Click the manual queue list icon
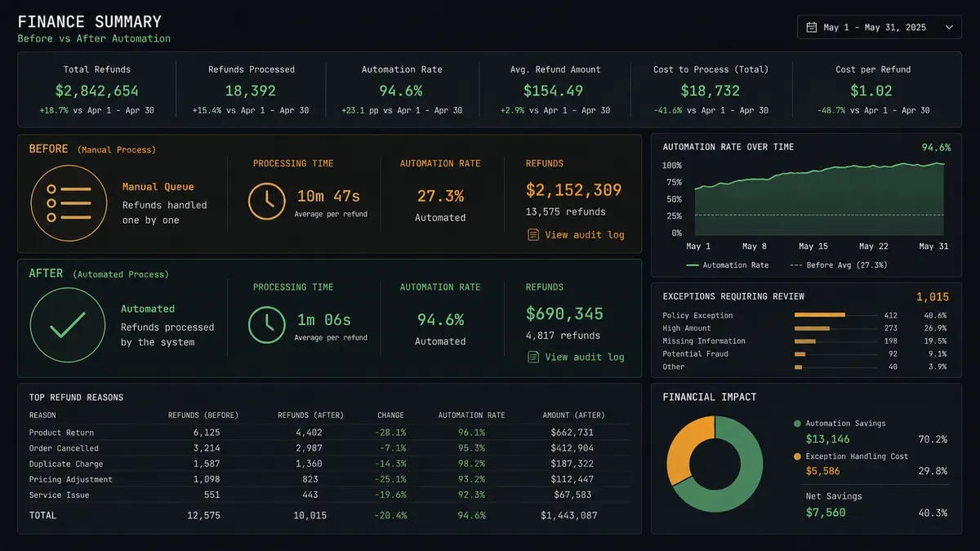980x551 pixels. pyautogui.click(x=69, y=202)
